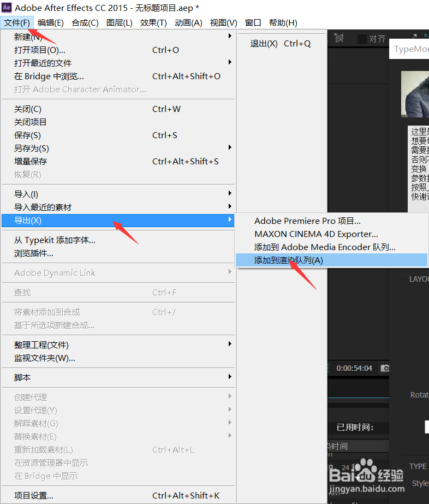Expand the 导入(I) submenu
The width and height of the screenshot is (429, 504).
pos(118,194)
